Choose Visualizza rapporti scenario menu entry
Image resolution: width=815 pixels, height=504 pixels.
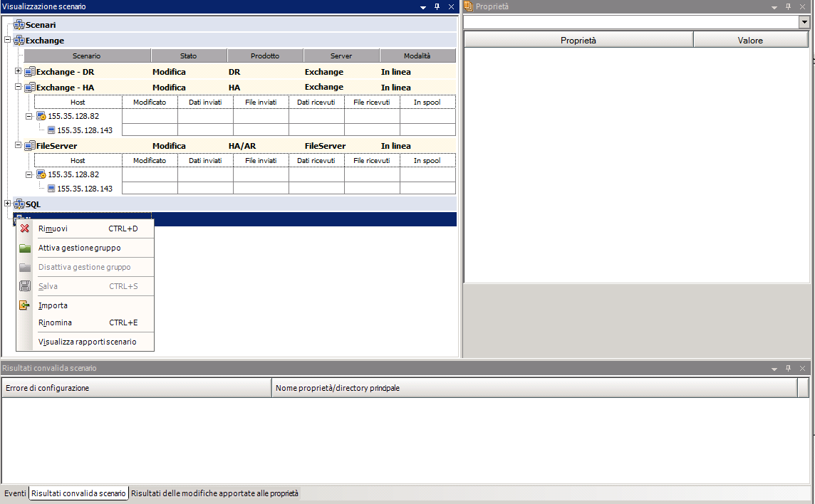(85, 342)
